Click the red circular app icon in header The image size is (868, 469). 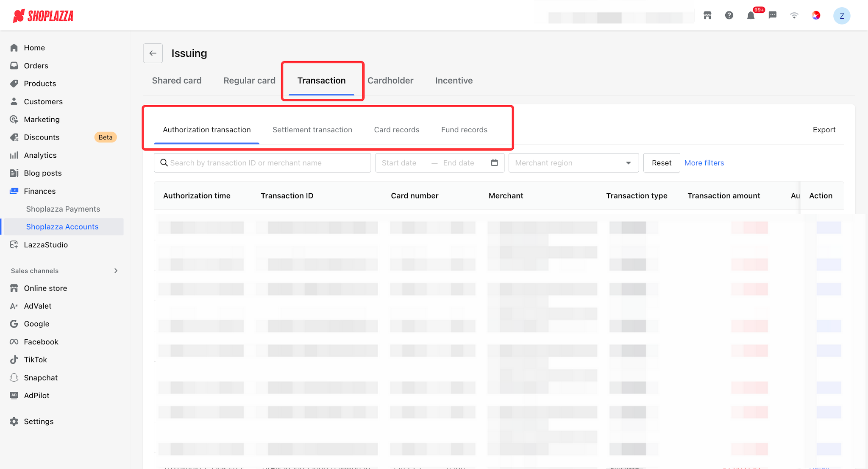(x=816, y=16)
